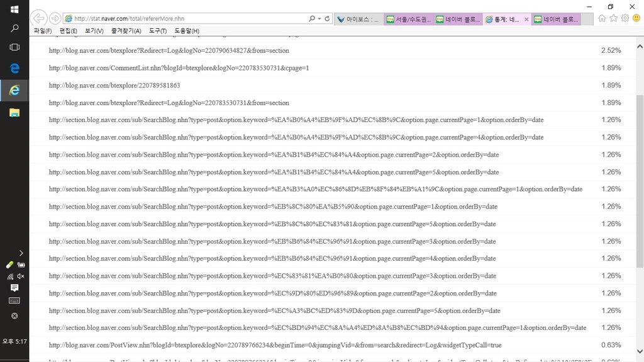
Task: Launch Microsoft Edge from the taskbar
Action: click(14, 68)
